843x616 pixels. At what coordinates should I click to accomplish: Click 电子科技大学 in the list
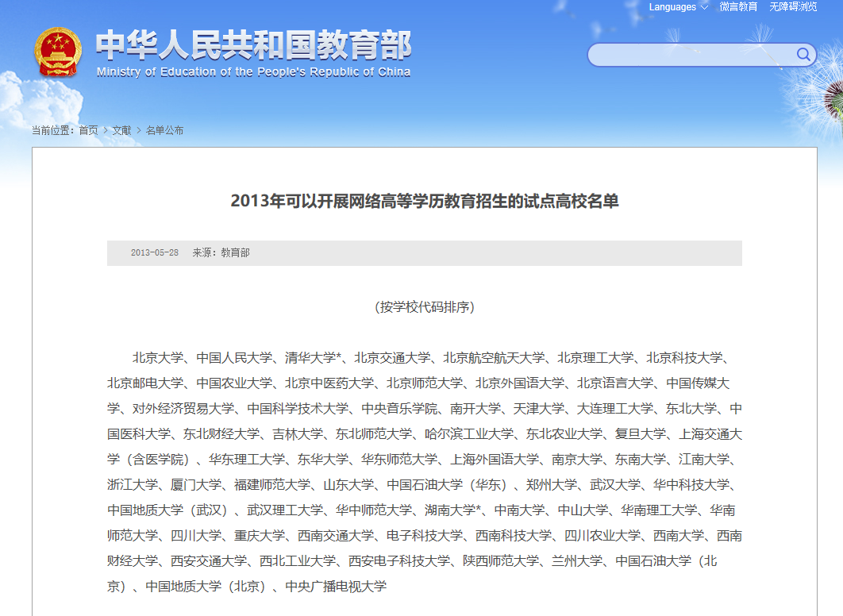click(x=425, y=535)
